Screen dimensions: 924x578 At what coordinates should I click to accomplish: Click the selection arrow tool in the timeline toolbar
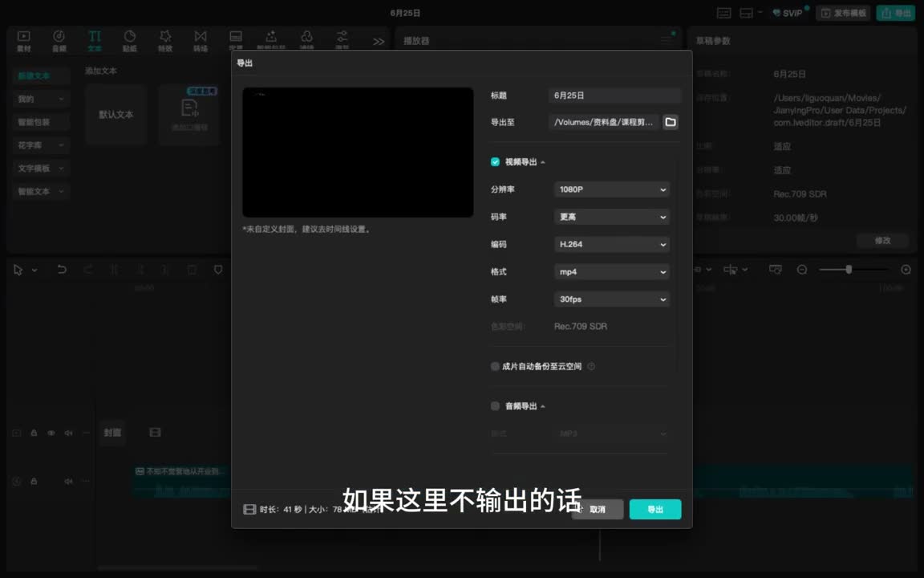click(x=18, y=270)
